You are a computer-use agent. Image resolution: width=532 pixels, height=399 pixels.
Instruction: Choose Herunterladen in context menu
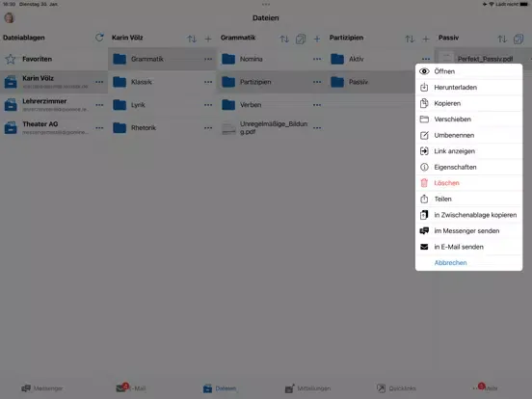(x=469, y=88)
